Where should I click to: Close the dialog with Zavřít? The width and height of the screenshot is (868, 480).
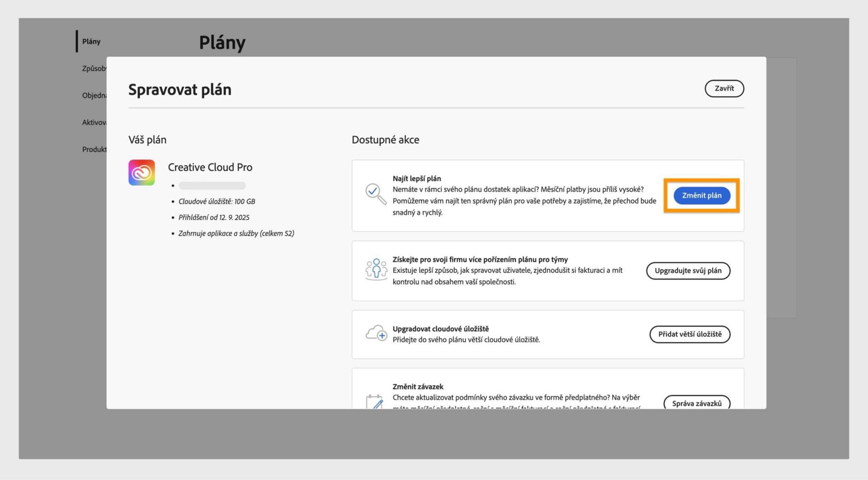[724, 89]
